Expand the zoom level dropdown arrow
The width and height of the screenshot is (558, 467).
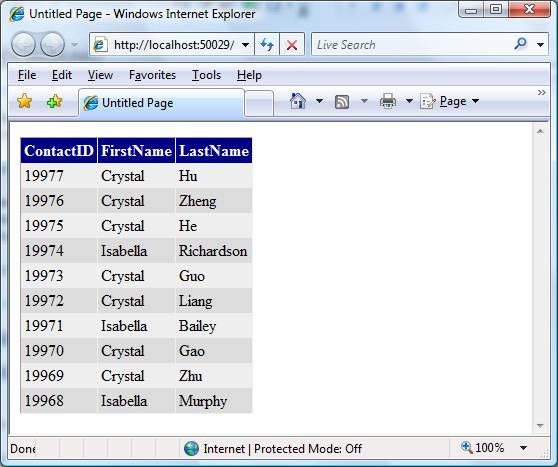click(523, 448)
